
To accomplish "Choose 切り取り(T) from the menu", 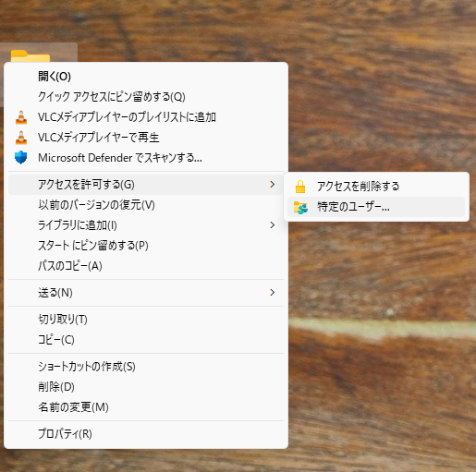I will click(146, 320).
